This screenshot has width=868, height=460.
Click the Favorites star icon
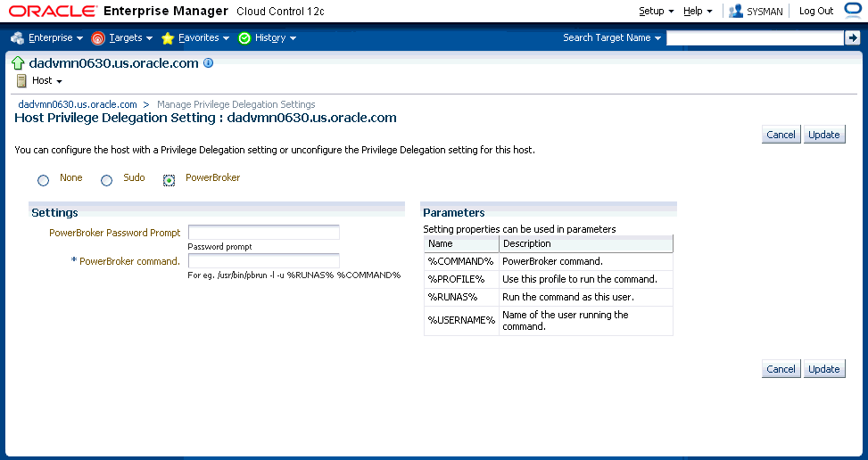click(x=168, y=37)
